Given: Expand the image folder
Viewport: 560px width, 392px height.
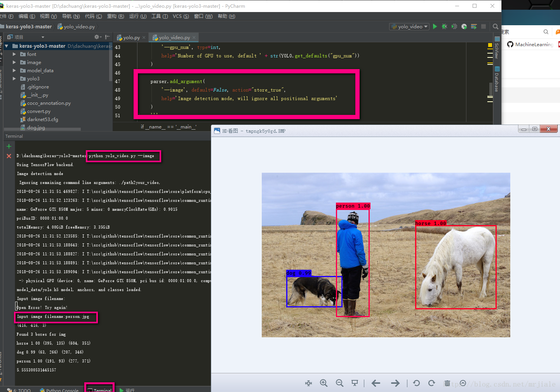Looking at the screenshot, I should [x=14, y=62].
